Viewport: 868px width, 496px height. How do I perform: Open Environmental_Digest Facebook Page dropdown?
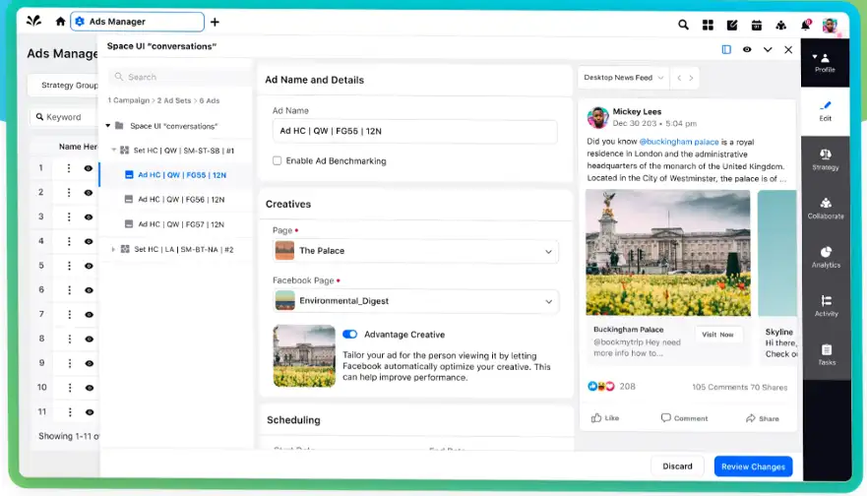[x=415, y=301]
